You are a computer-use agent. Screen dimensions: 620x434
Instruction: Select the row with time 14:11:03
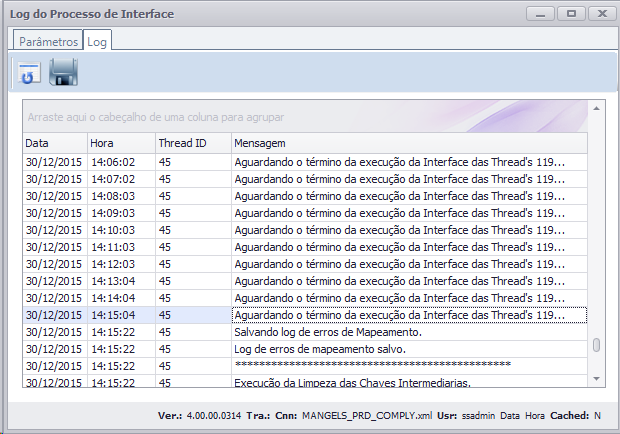click(305, 247)
